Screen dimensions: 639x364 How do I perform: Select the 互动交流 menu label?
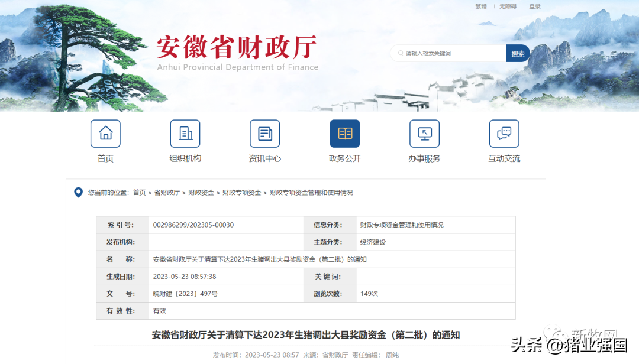pos(504,158)
